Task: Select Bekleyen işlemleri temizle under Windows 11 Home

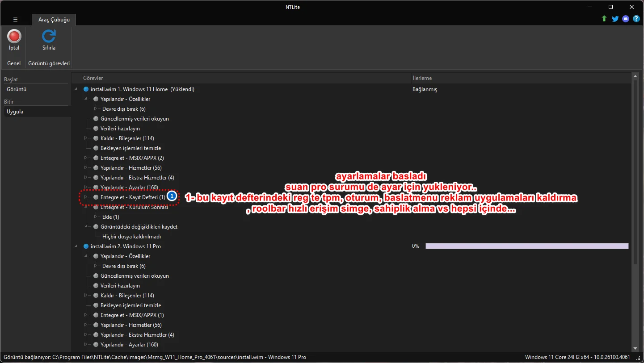Action: [130, 148]
